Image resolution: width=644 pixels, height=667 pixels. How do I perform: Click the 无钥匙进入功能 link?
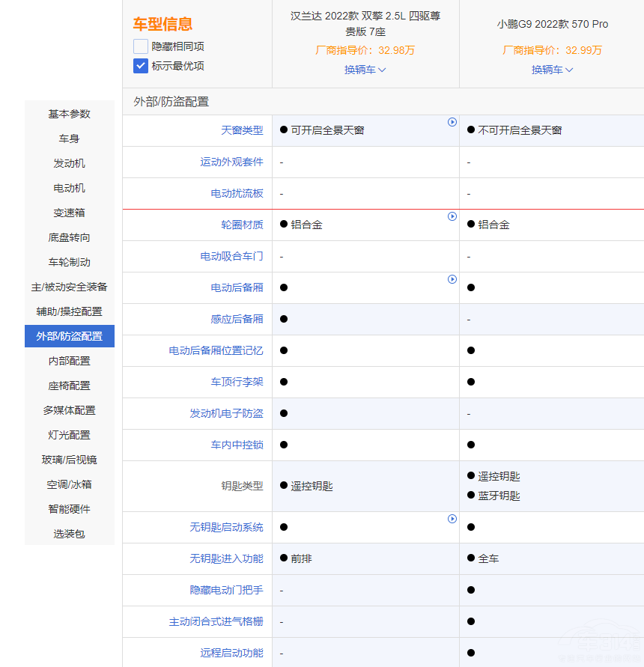pos(226,558)
